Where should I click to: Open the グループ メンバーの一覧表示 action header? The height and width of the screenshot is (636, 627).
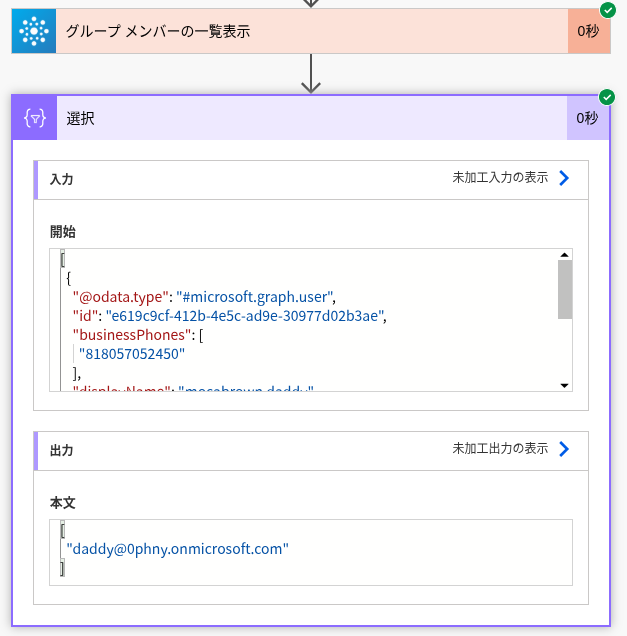(311, 31)
